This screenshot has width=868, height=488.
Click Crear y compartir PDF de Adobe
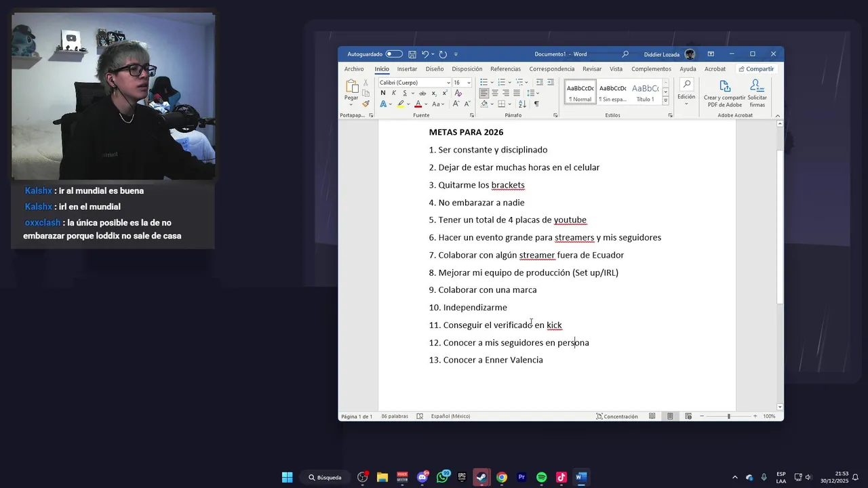point(725,94)
